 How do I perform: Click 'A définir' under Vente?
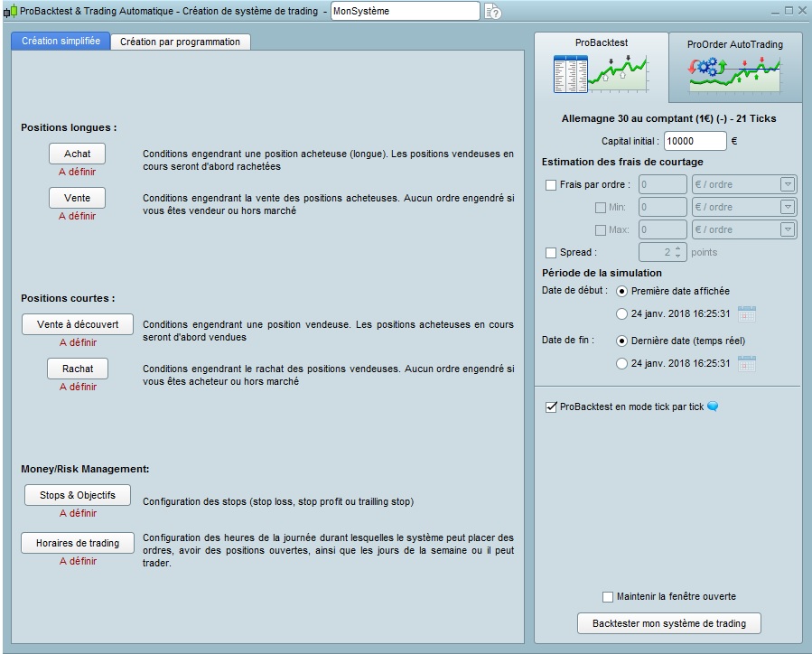coord(77,217)
